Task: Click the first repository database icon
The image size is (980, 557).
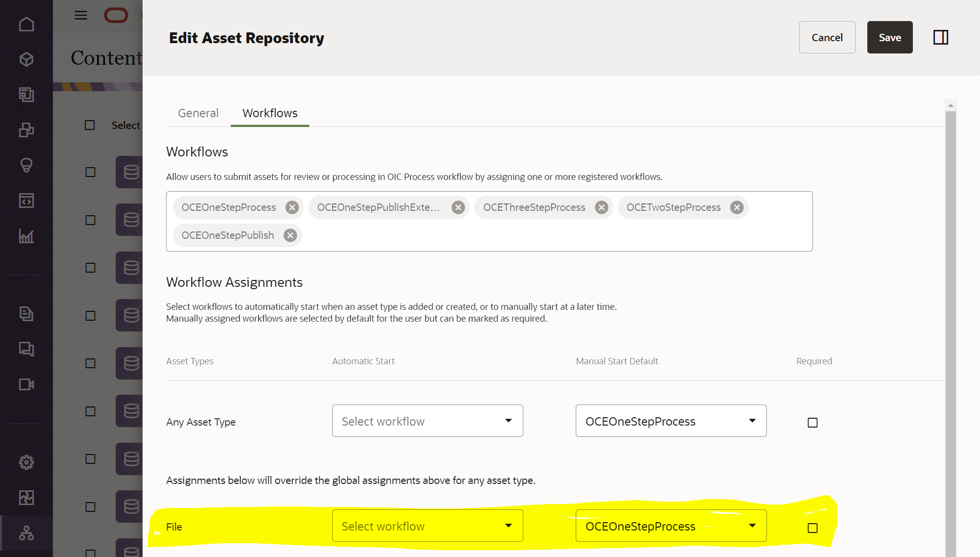Action: tap(131, 172)
